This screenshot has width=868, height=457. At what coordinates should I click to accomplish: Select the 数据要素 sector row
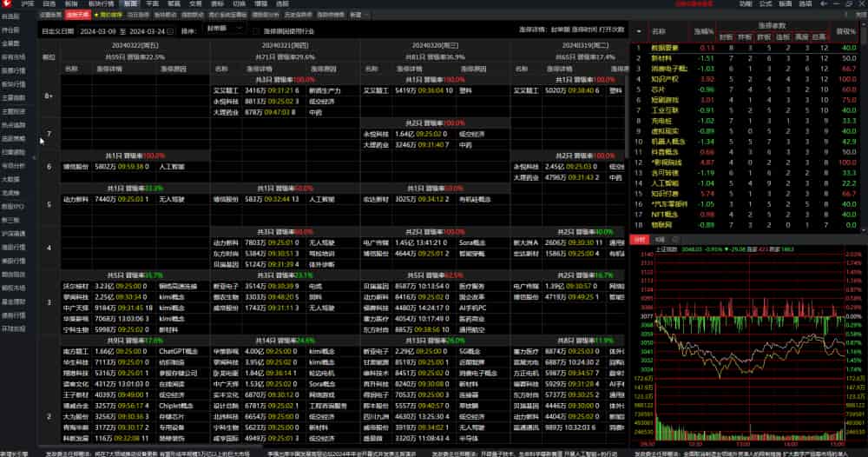pos(746,48)
